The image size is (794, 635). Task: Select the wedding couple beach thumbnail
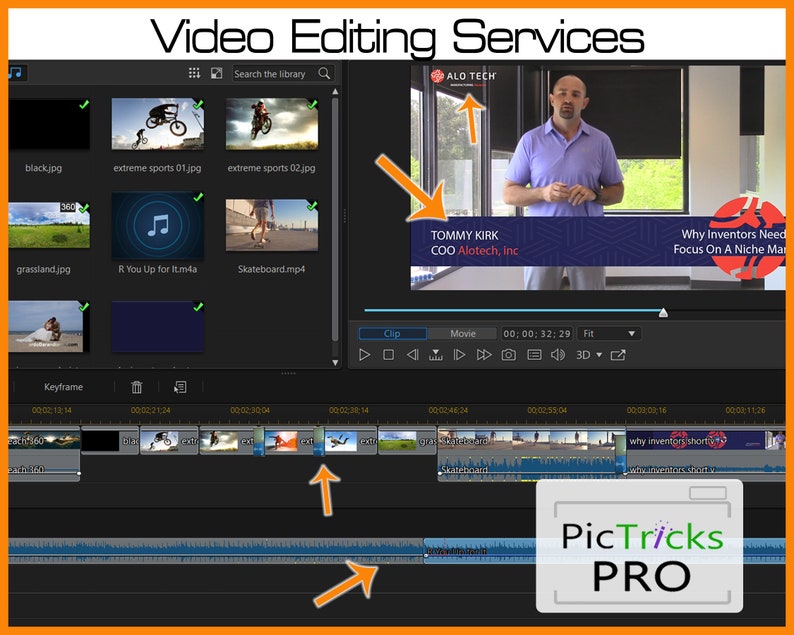click(x=47, y=327)
